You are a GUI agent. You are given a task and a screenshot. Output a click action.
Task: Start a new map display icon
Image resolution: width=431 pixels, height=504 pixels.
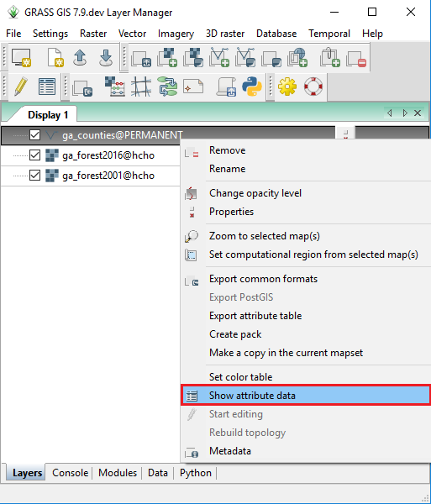(21, 58)
